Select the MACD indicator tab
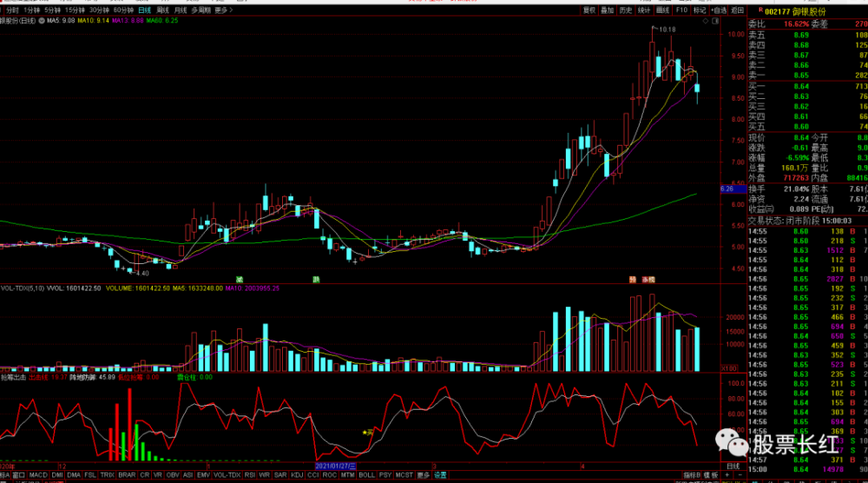Image resolution: width=868 pixels, height=483 pixels. pos(38,475)
